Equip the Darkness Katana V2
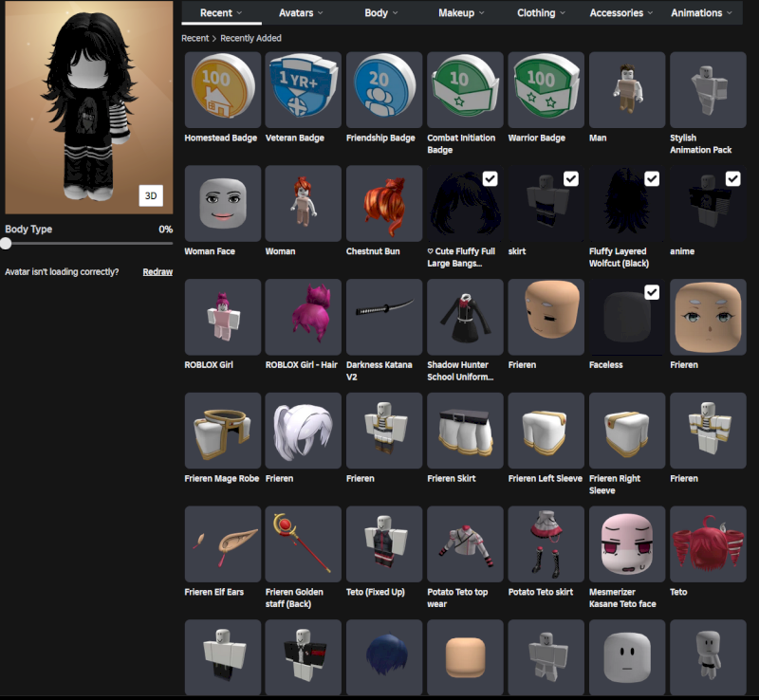Viewport: 759px width, 700px height. coord(384,317)
